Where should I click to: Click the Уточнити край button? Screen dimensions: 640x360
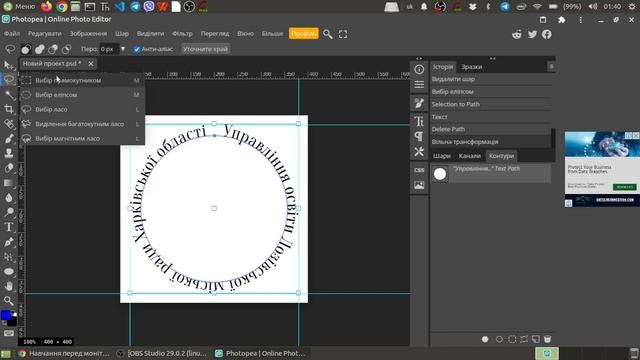(205, 49)
